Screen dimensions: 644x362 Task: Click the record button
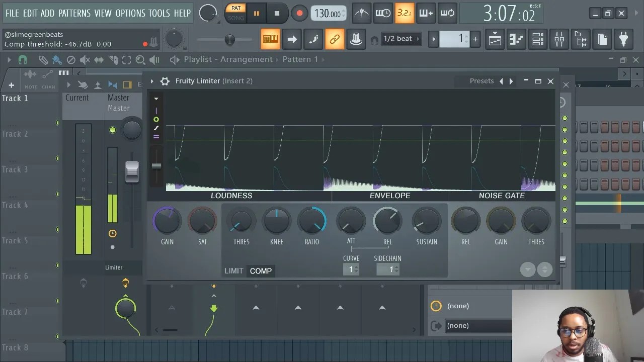(299, 14)
